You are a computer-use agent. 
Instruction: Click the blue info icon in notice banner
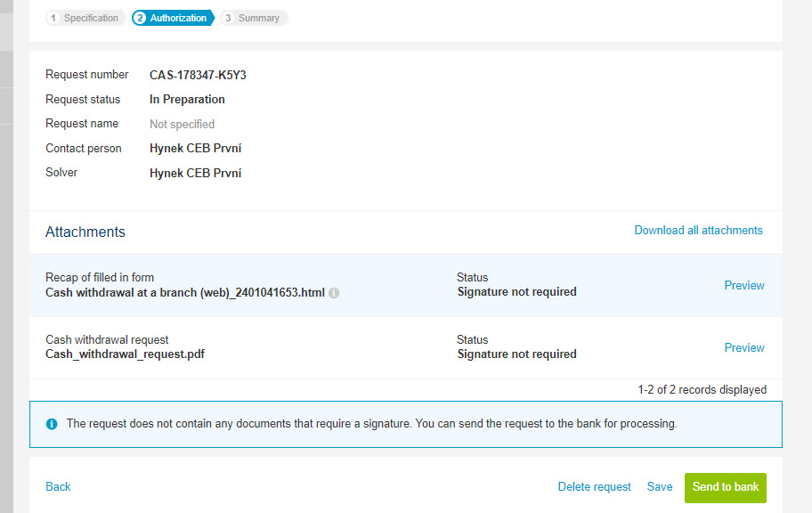(52, 424)
